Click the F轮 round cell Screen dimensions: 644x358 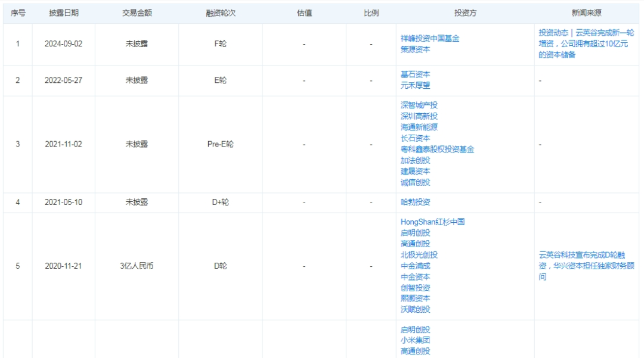(221, 44)
